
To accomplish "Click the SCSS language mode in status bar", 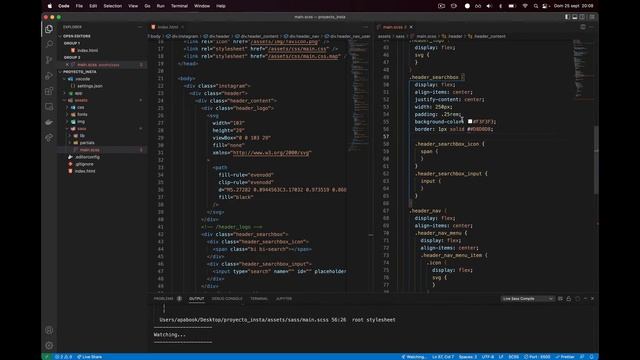I will (514, 357).
